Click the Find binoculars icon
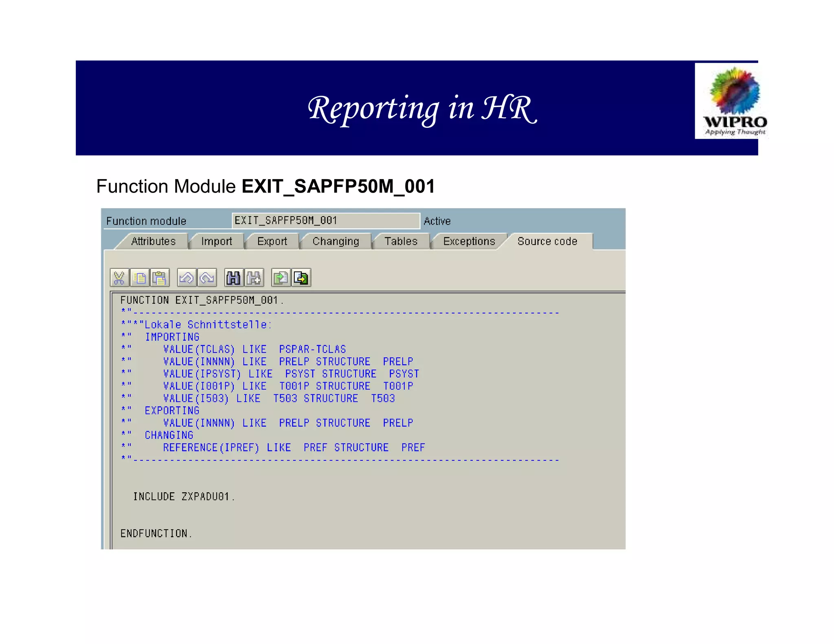 234,278
